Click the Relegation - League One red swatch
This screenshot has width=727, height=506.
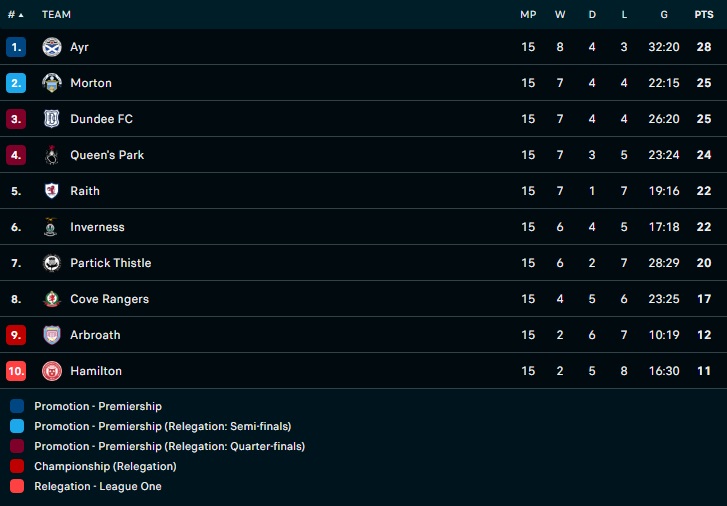coord(17,487)
